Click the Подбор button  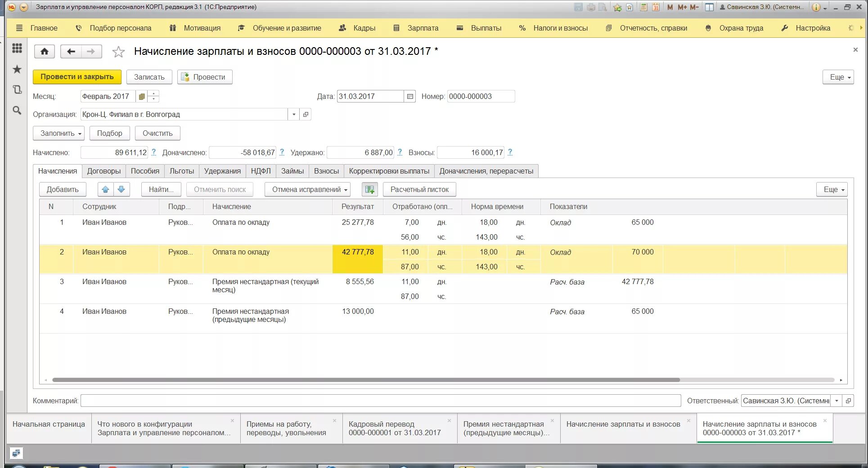click(x=110, y=133)
